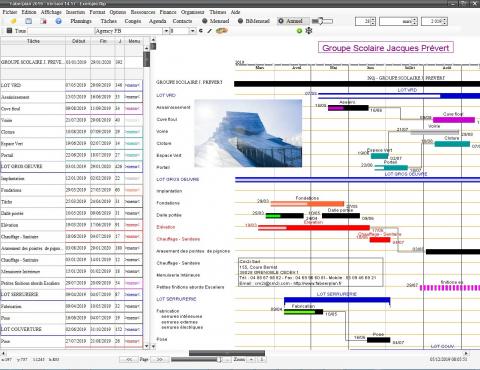Click the next page '>>' button
This screenshot has width=480, height=370.
click(159, 359)
